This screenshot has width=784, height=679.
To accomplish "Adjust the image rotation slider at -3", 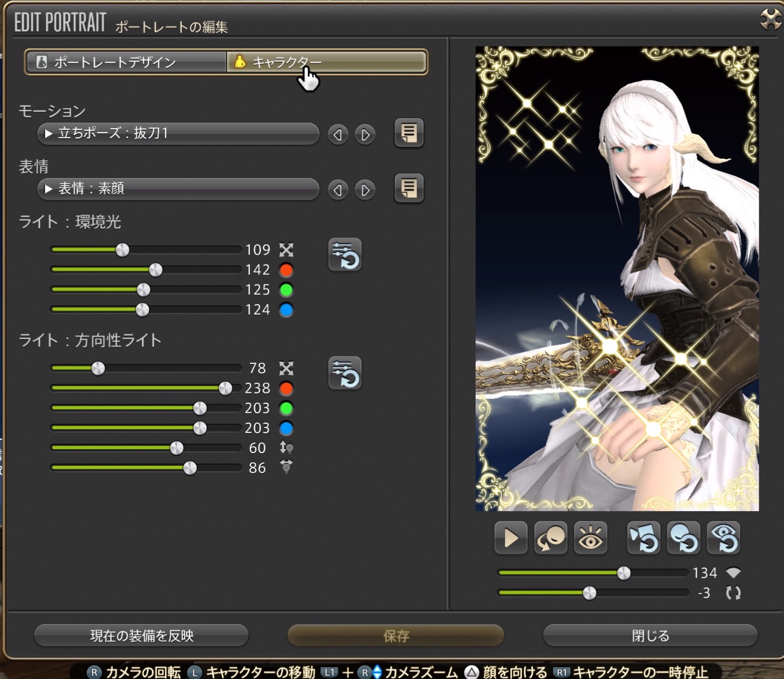I will pyautogui.click(x=593, y=593).
